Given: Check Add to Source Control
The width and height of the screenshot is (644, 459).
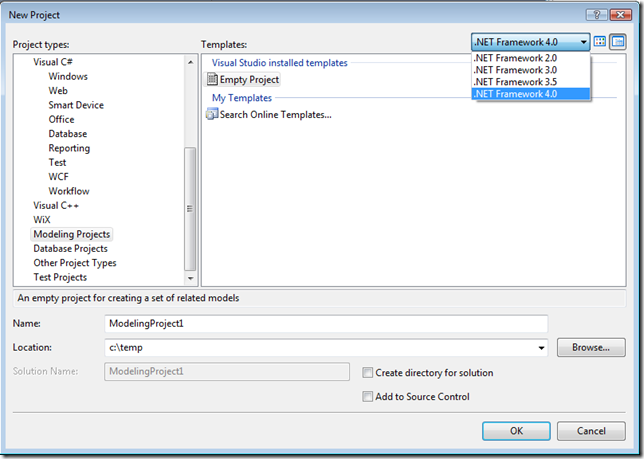Looking at the screenshot, I should click(368, 397).
